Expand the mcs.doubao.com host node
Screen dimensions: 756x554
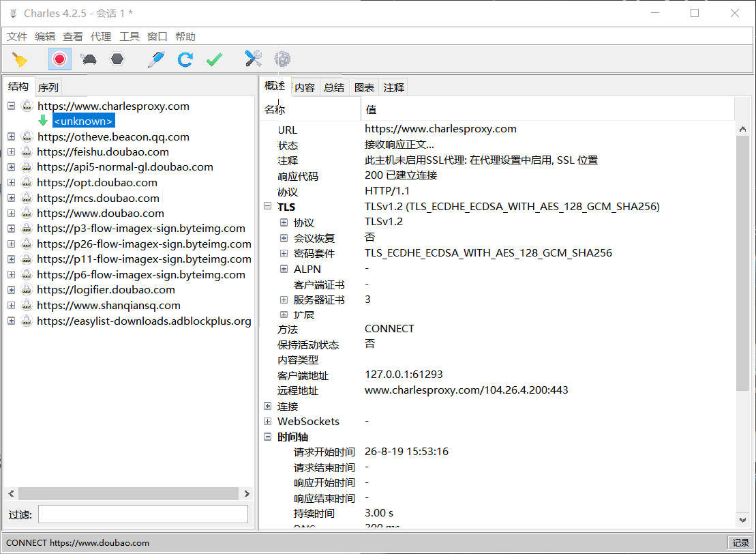(x=11, y=198)
